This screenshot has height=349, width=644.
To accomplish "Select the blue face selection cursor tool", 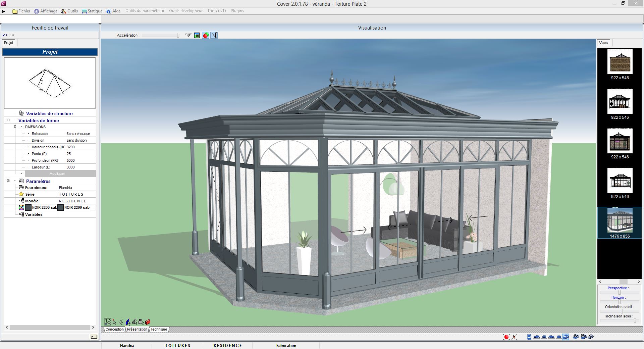I will (128, 322).
